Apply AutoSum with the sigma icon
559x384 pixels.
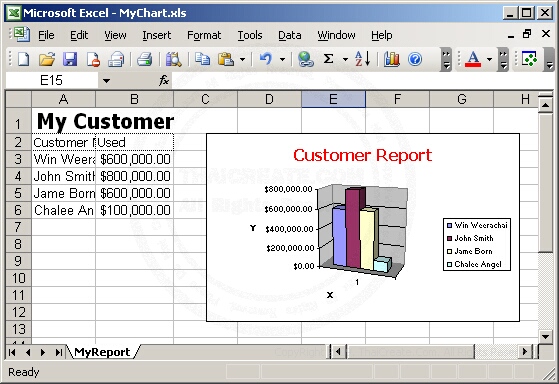point(328,59)
